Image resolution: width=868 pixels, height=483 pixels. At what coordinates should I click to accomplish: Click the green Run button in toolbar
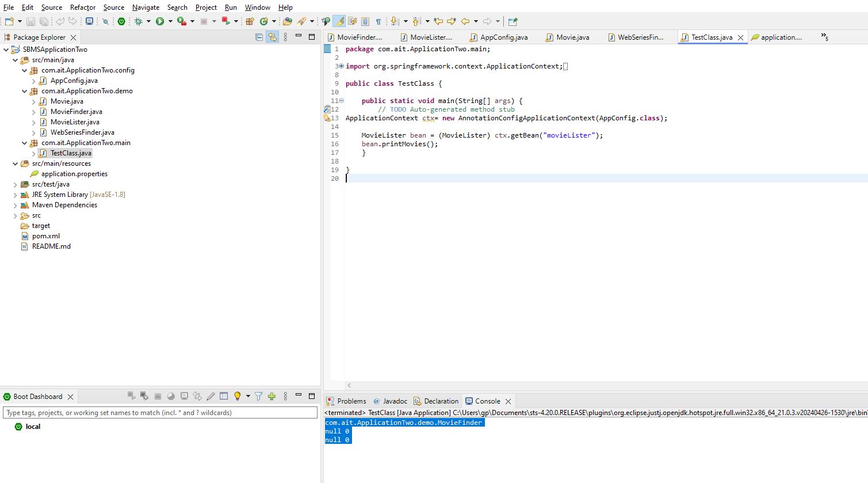(160, 21)
